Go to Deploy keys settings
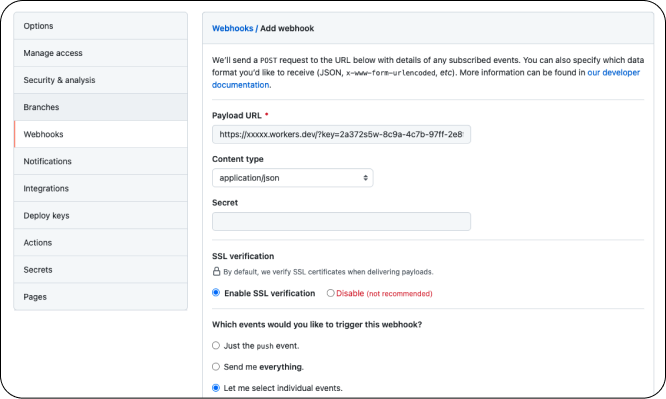Screen dimensions: 666x399 click(x=100, y=215)
